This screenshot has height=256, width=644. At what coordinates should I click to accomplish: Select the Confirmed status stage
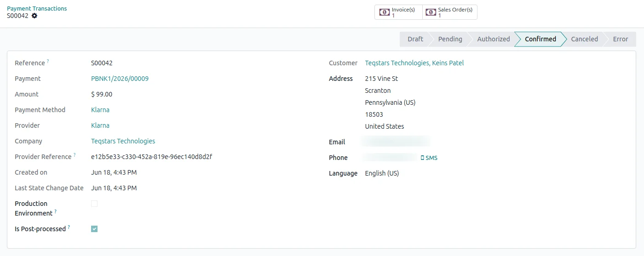pyautogui.click(x=540, y=39)
